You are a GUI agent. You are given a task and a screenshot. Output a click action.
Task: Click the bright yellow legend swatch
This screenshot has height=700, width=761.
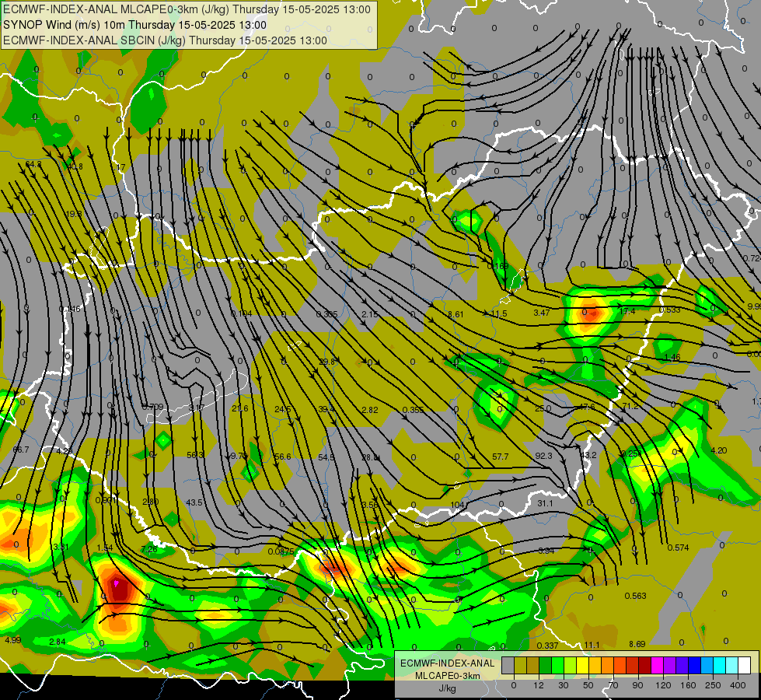pos(583,666)
